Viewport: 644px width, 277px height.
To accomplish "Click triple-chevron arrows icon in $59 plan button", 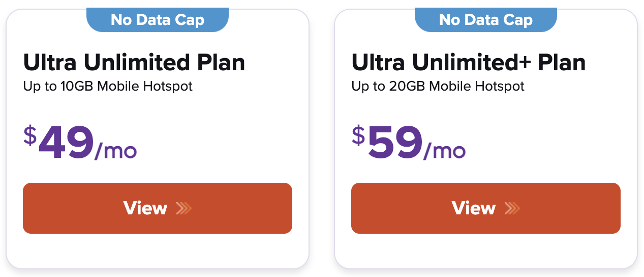I will tap(512, 208).
